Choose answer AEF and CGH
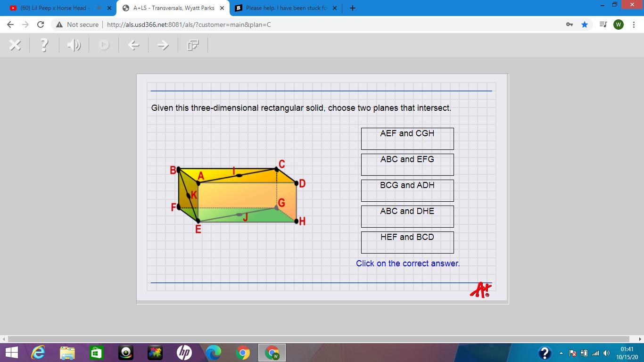The width and height of the screenshot is (644, 362). tap(407, 139)
